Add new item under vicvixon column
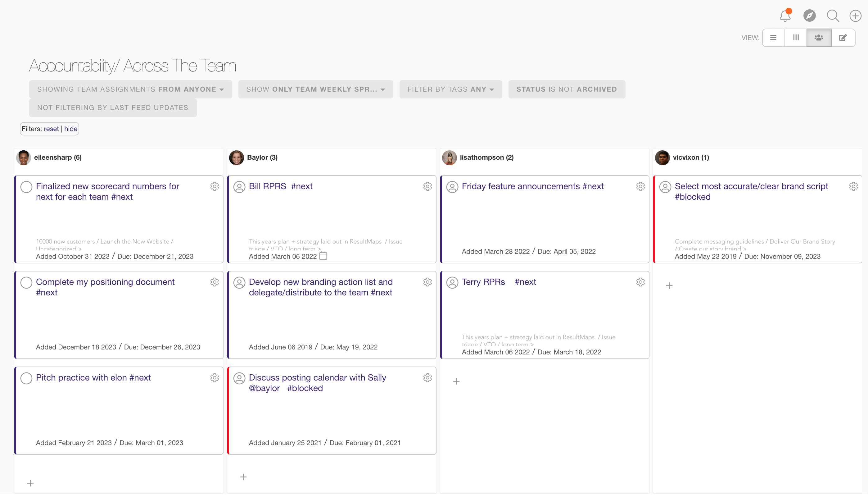Viewport: 868px width, 497px height. tap(669, 286)
